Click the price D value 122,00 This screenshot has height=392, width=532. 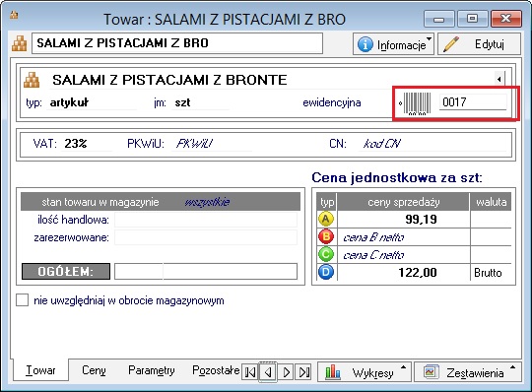pos(418,272)
